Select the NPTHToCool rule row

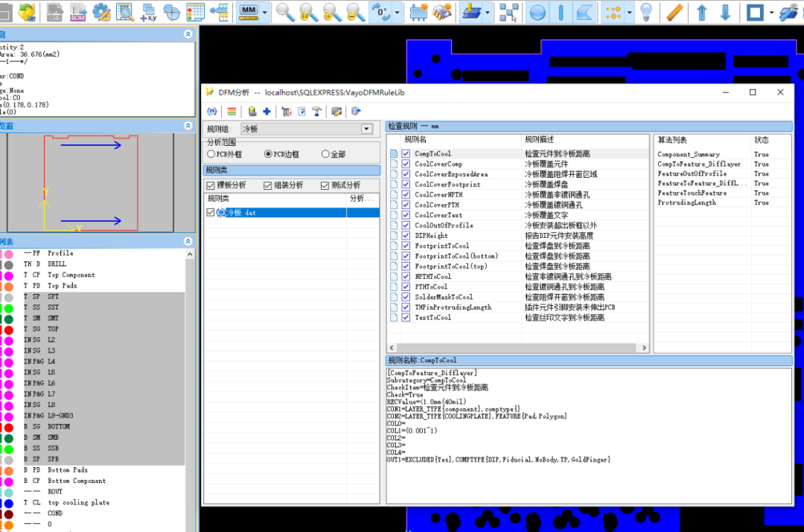pyautogui.click(x=518, y=276)
